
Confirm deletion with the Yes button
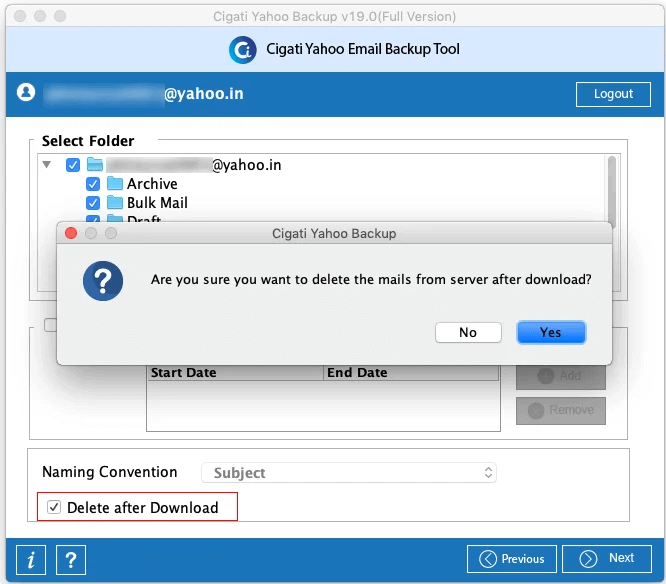click(551, 332)
